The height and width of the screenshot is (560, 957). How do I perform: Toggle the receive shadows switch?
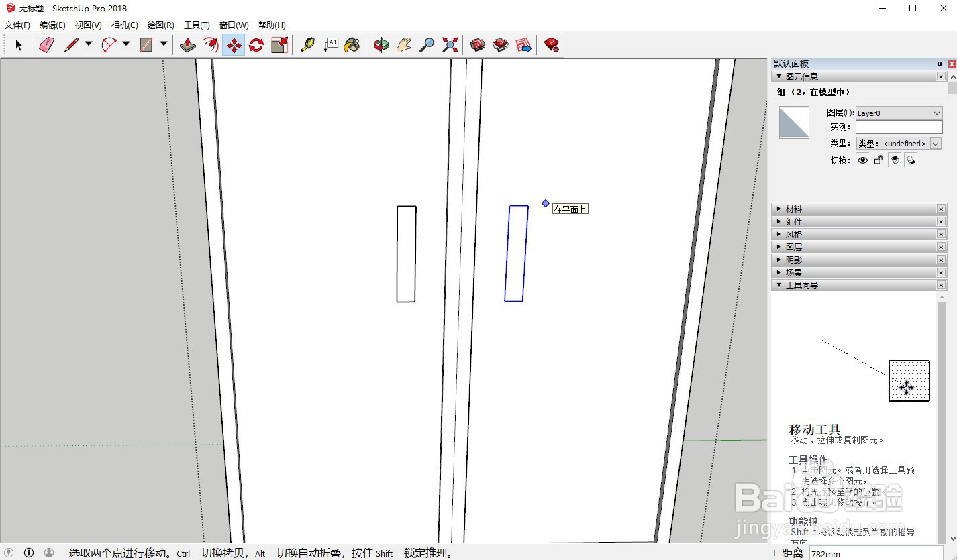tap(895, 160)
